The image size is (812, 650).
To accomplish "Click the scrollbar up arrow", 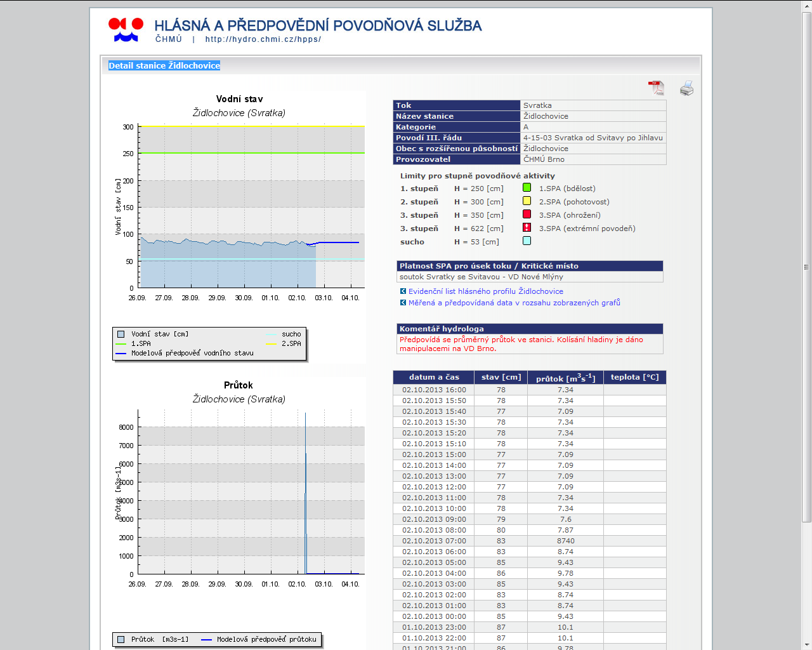I will point(806,6).
